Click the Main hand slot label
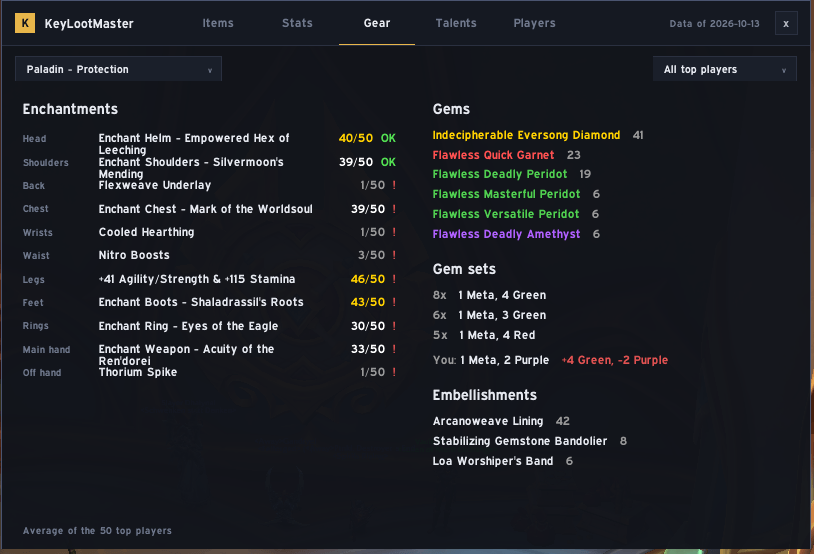This screenshot has height=554, width=814. (46, 349)
